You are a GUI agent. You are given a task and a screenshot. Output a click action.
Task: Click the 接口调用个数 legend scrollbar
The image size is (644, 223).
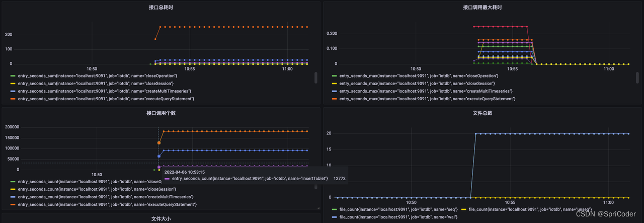(316, 186)
